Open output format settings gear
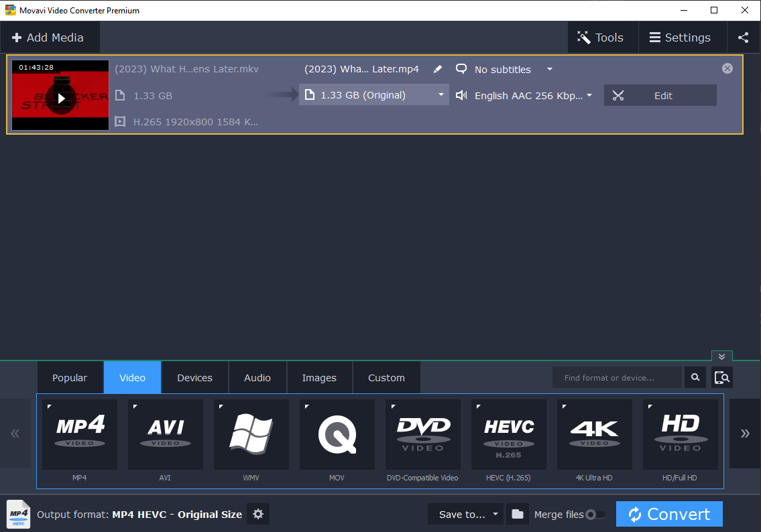This screenshot has width=761, height=532. pyautogui.click(x=258, y=514)
